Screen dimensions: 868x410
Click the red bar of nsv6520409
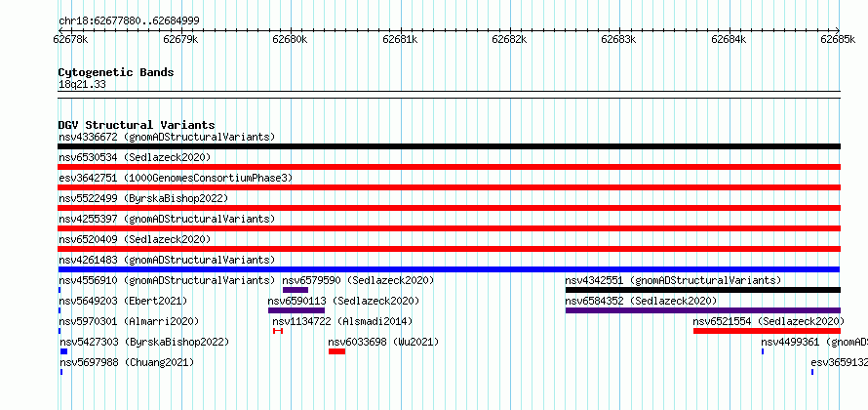(x=449, y=249)
